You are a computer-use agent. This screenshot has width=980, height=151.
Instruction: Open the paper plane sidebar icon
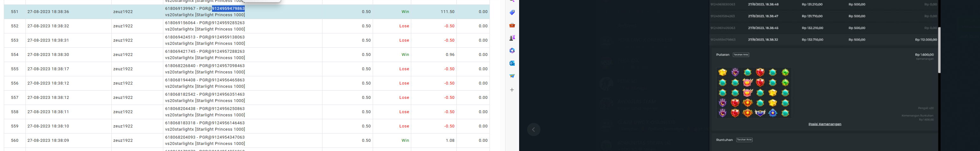(x=512, y=76)
